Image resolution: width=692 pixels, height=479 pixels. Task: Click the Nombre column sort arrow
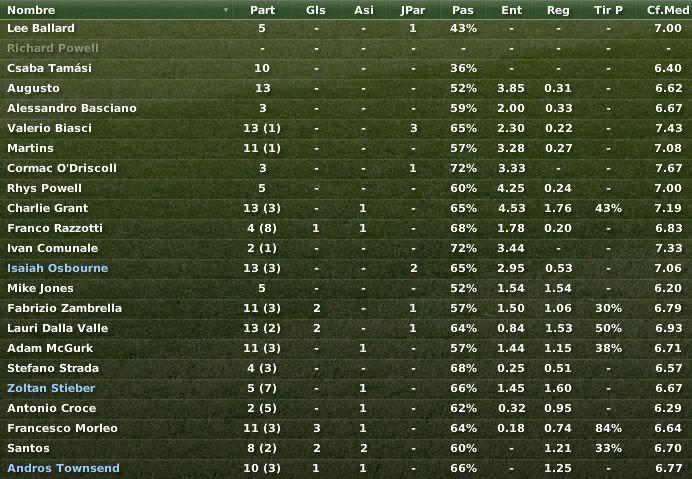pyautogui.click(x=226, y=10)
